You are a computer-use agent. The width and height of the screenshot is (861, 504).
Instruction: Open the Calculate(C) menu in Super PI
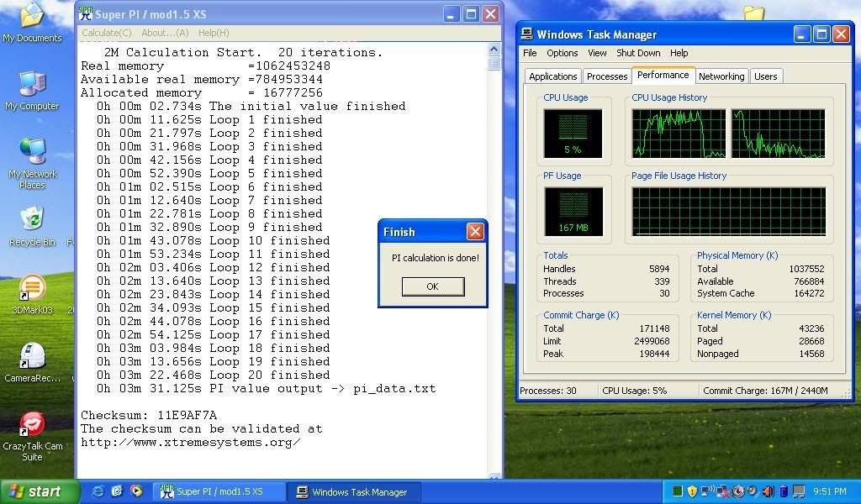click(x=107, y=33)
